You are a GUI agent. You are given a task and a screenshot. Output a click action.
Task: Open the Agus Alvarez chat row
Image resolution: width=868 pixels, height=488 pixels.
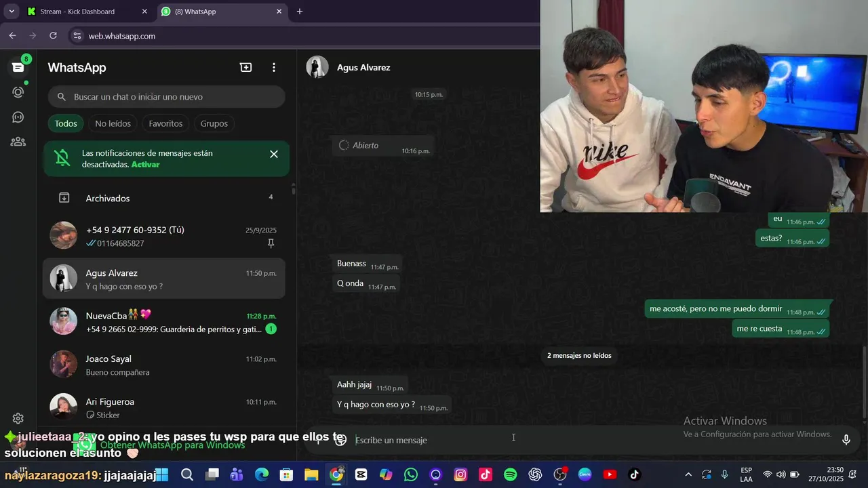pos(165,279)
